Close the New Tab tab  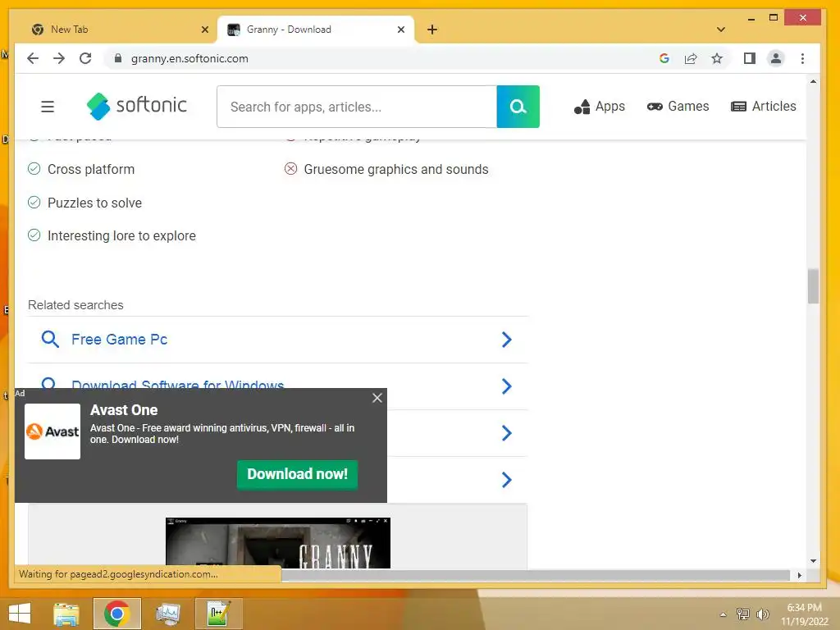pos(204,30)
